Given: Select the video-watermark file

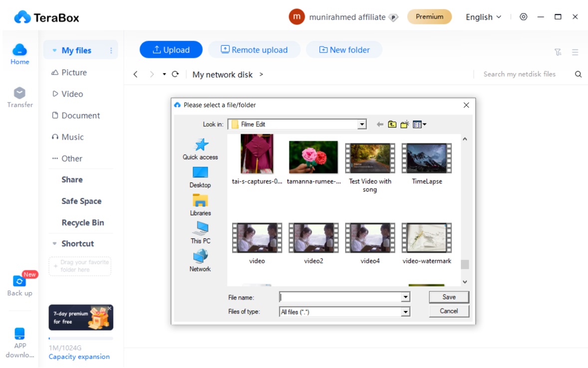Looking at the screenshot, I should coord(427,243).
